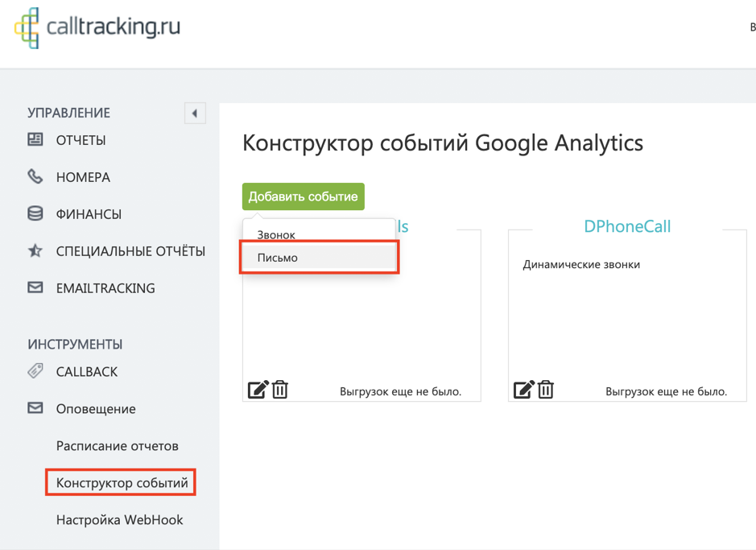Viewport: 756px width, 550px height.
Task: Click the Добавить событие button
Action: pos(304,196)
